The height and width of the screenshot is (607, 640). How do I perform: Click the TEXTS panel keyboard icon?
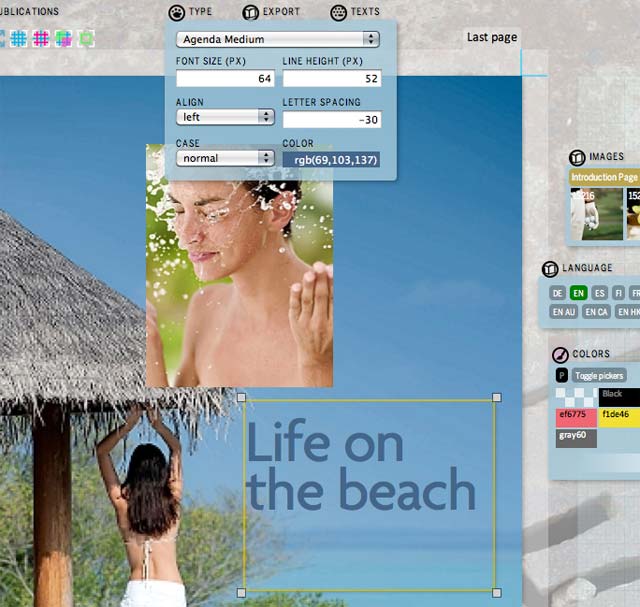338,13
